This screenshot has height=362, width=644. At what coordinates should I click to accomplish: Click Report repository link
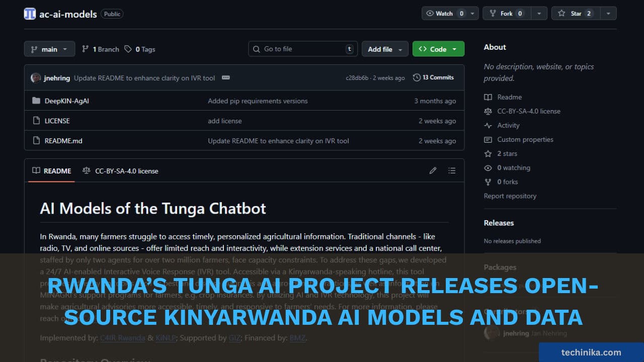tap(510, 196)
